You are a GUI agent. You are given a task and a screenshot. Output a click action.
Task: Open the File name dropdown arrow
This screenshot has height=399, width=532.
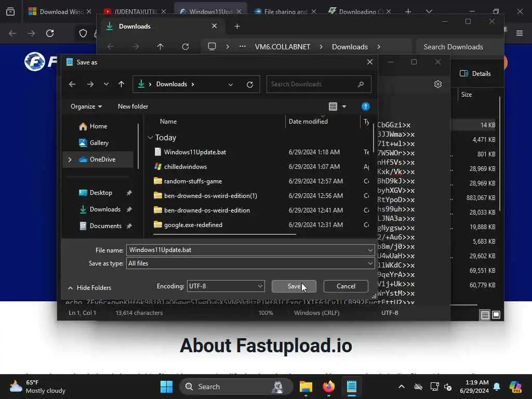click(370, 250)
